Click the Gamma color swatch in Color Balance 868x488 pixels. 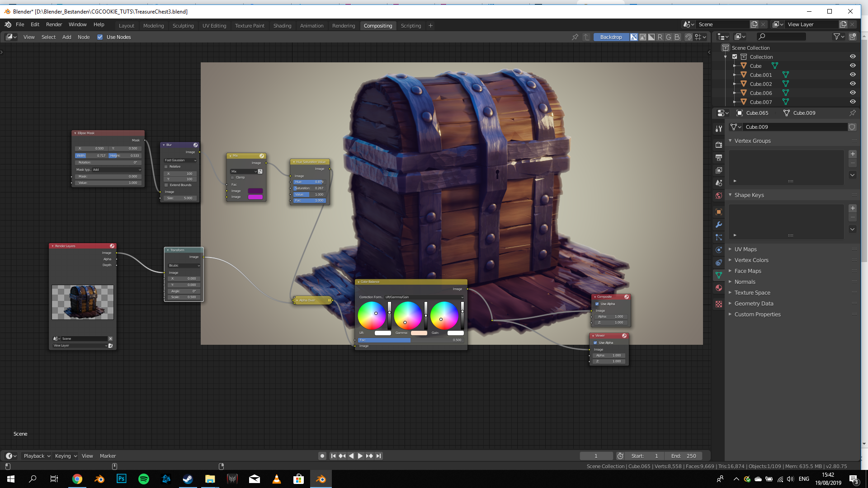(419, 333)
